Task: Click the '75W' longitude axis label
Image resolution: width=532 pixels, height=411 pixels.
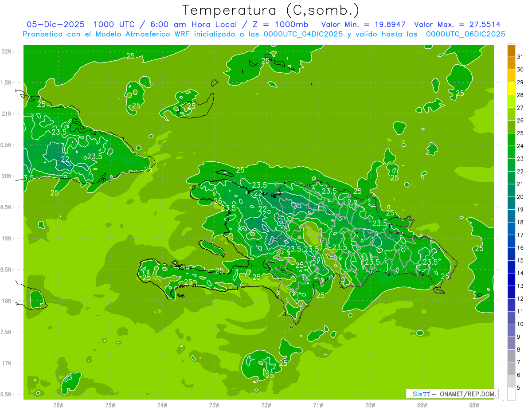Action: (110, 405)
